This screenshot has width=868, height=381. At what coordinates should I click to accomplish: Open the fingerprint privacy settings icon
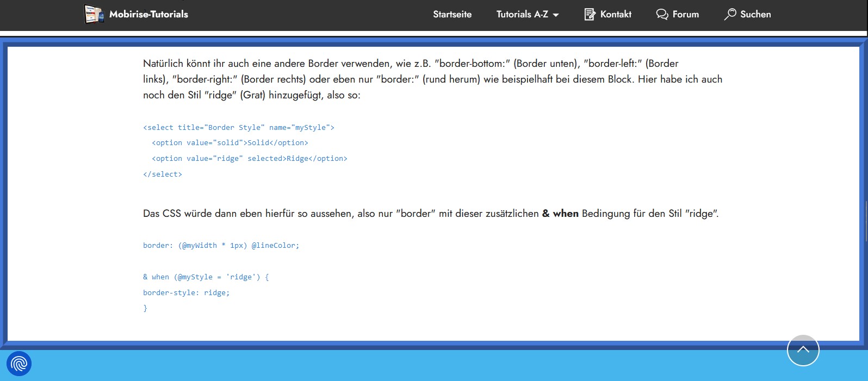19,364
